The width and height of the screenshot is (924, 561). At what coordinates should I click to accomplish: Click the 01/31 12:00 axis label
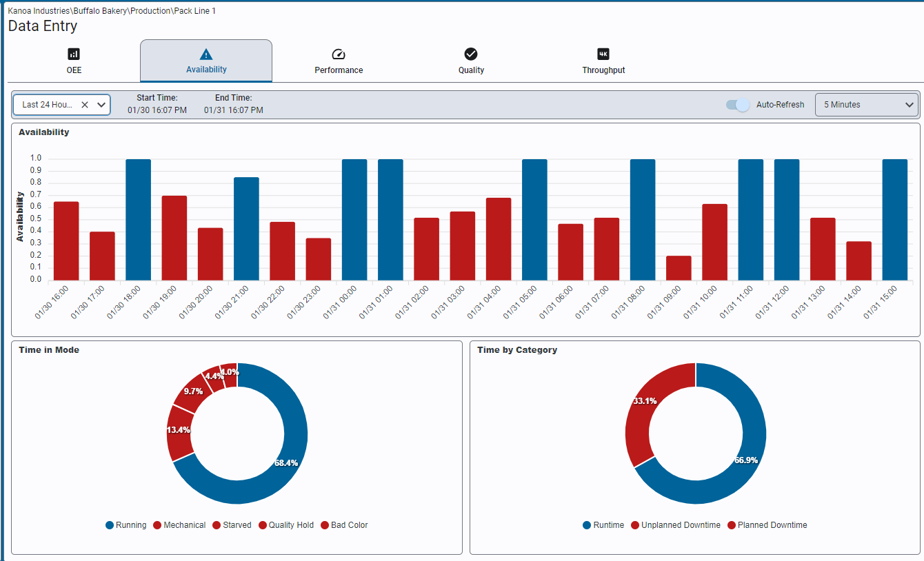772,302
